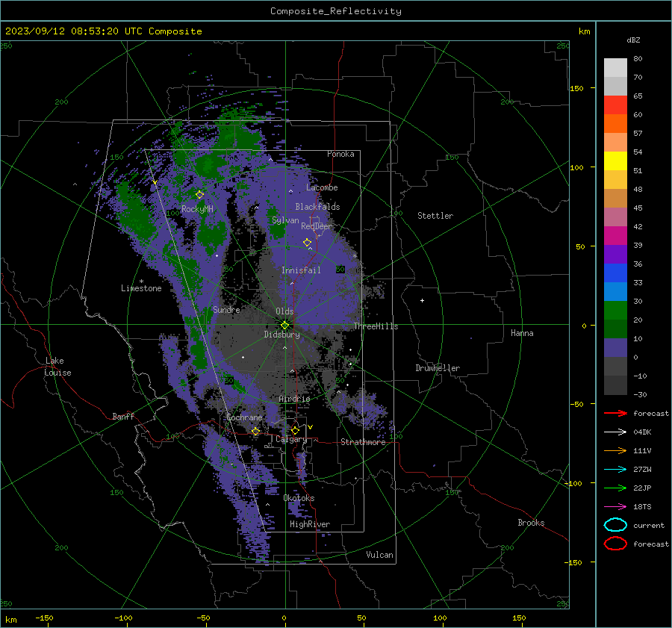
Task: Click the white asterisk above Limestone
Action: [x=141, y=282]
